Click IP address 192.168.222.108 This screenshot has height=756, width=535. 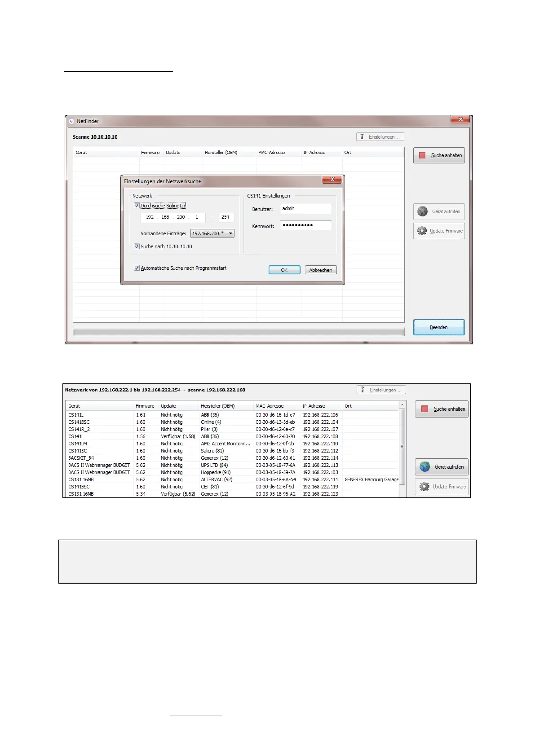[320, 436]
